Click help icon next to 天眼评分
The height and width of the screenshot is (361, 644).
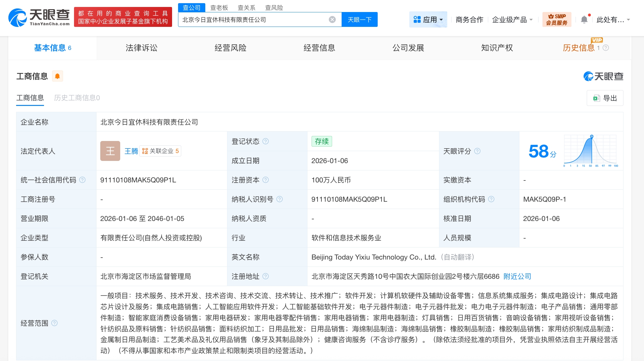point(477,151)
